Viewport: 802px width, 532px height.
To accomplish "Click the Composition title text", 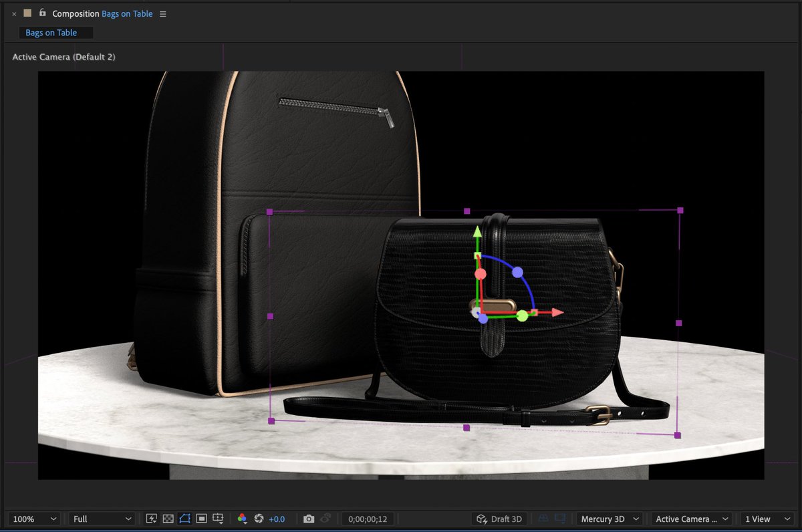I will click(76, 14).
